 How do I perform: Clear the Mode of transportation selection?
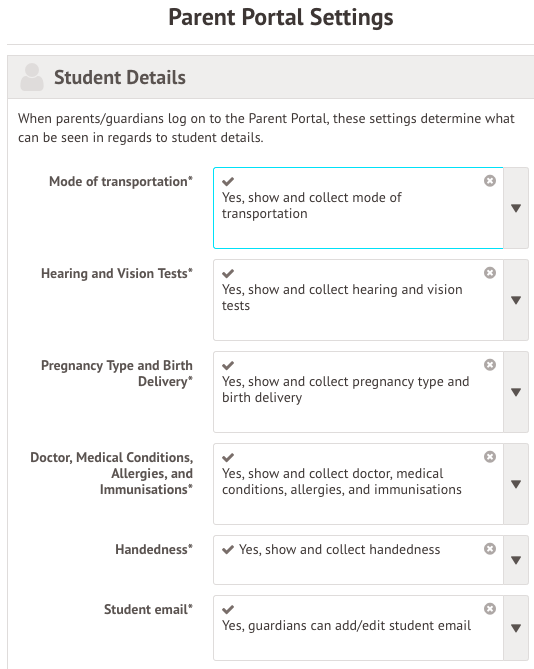pos(490,181)
